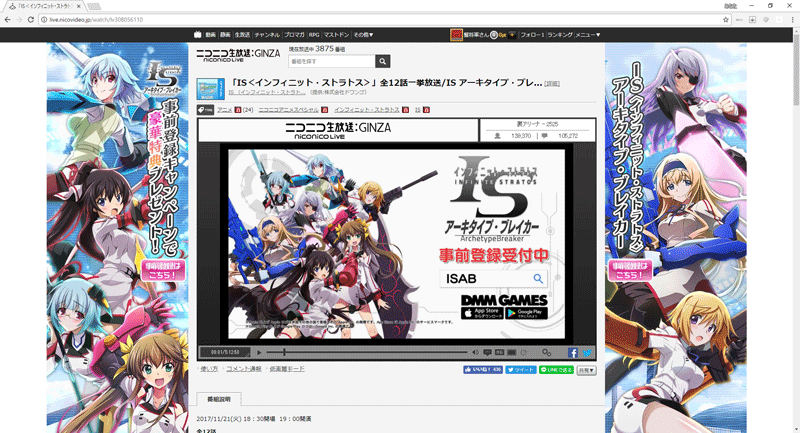Click dictionary icon next to インフィニット・ストラトス tag
The width and height of the screenshot is (800, 433).
point(405,110)
